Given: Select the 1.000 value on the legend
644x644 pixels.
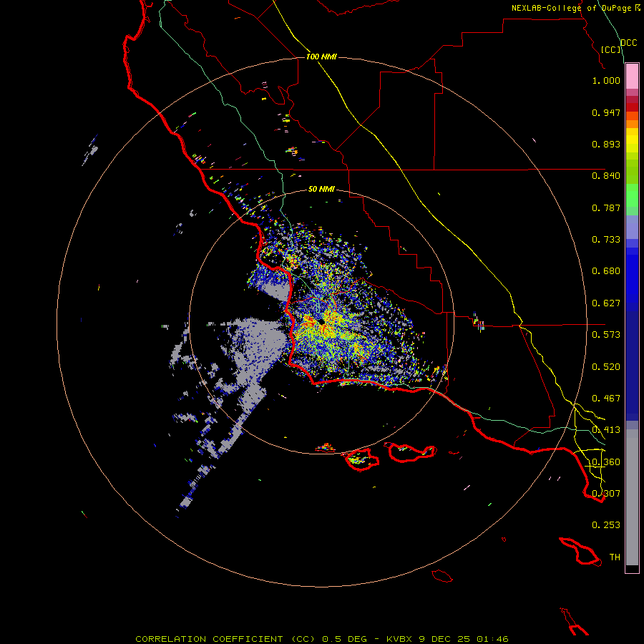Looking at the screenshot, I should 606,80.
